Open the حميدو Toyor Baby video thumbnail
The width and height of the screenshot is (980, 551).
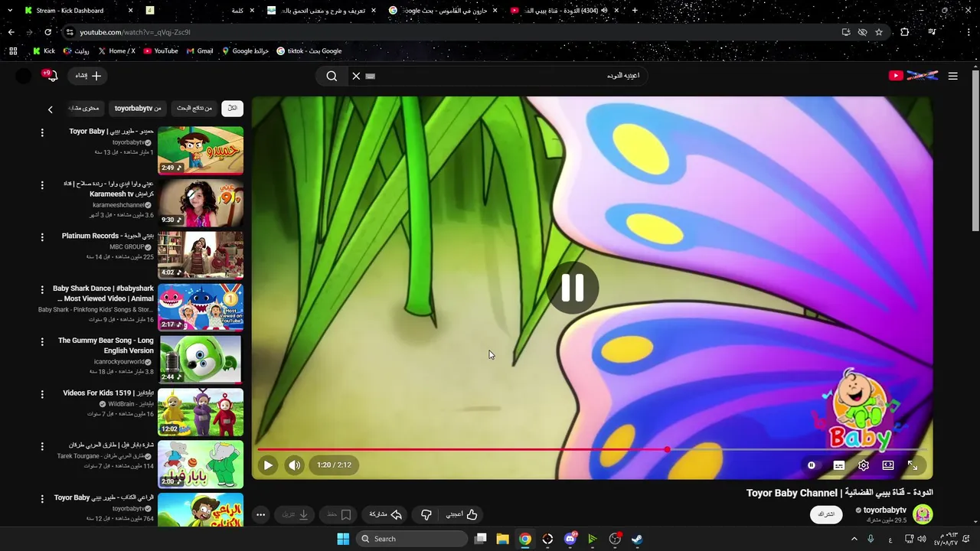[201, 150]
